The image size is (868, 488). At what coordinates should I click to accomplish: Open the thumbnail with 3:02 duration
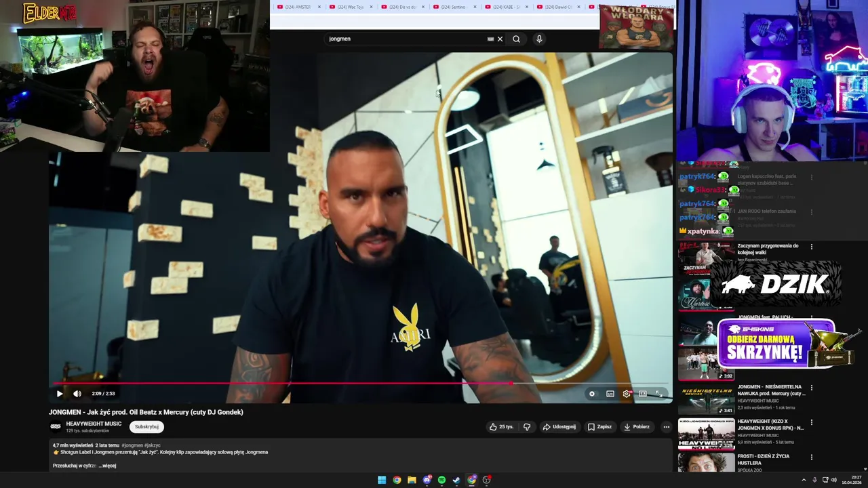coord(706,364)
